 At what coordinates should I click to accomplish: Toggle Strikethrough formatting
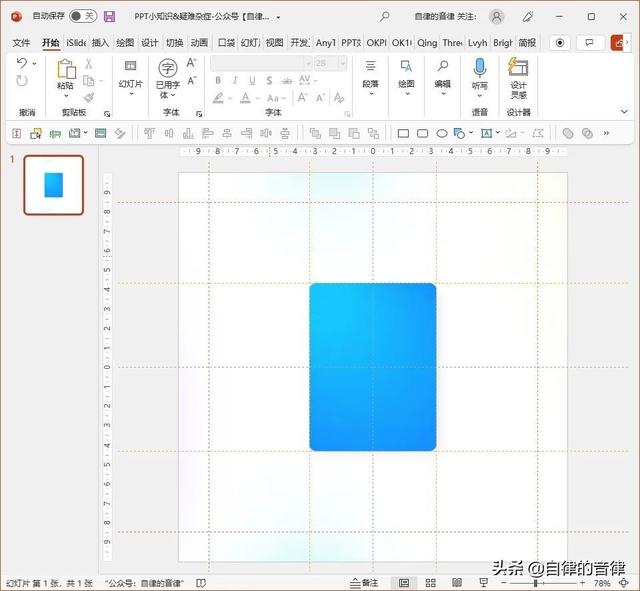pos(287,80)
